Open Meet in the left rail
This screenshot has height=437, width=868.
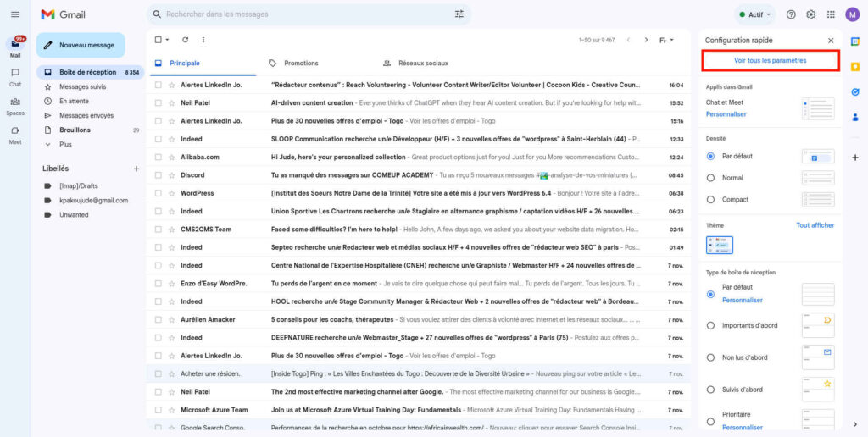[x=15, y=135]
